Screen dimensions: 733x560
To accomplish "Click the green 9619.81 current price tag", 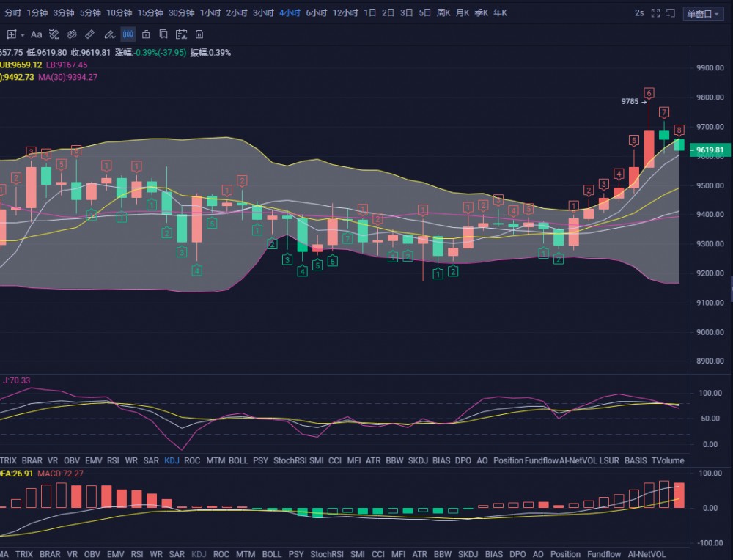I will pos(710,150).
